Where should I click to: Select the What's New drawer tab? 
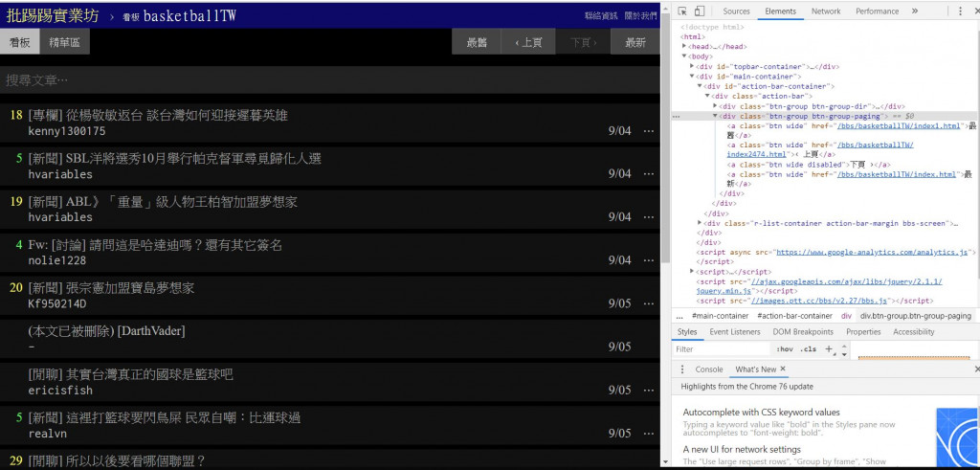tap(756, 369)
